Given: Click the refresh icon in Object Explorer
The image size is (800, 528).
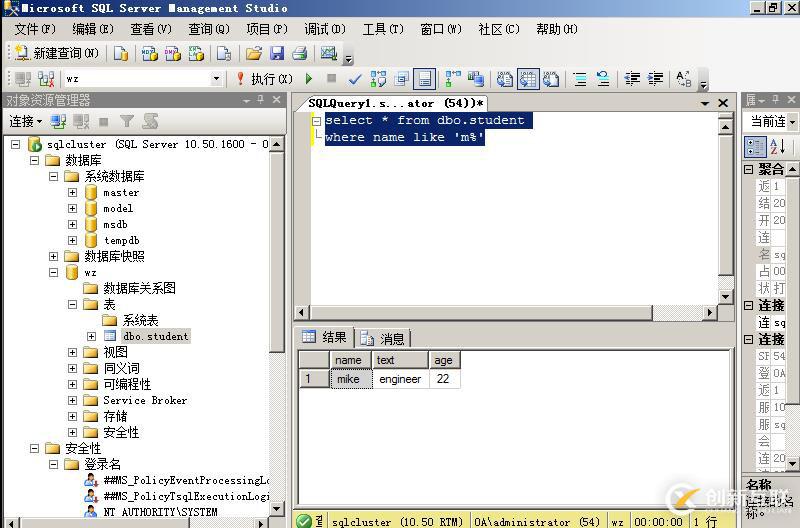Looking at the screenshot, I should click(x=150, y=121).
